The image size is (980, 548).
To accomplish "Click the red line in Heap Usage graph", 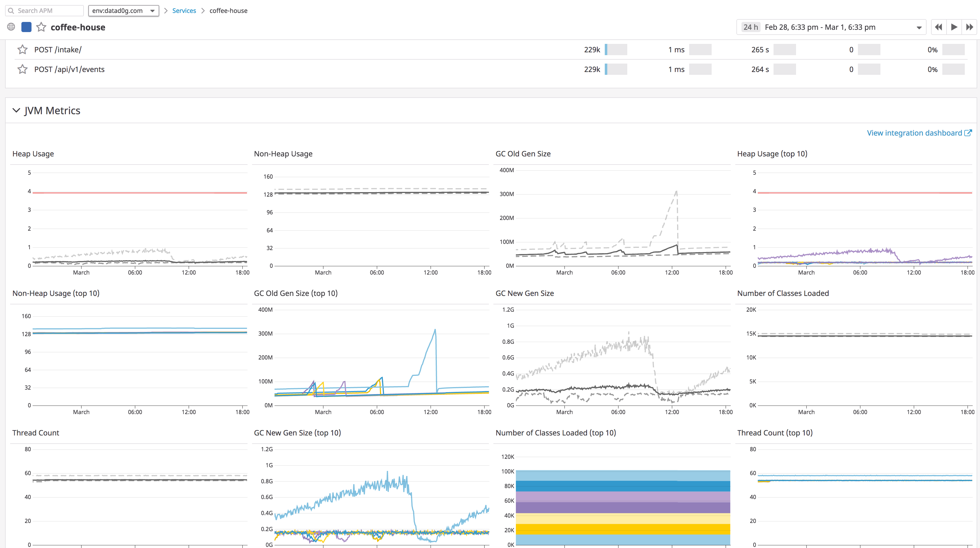I will pyautogui.click(x=140, y=193).
